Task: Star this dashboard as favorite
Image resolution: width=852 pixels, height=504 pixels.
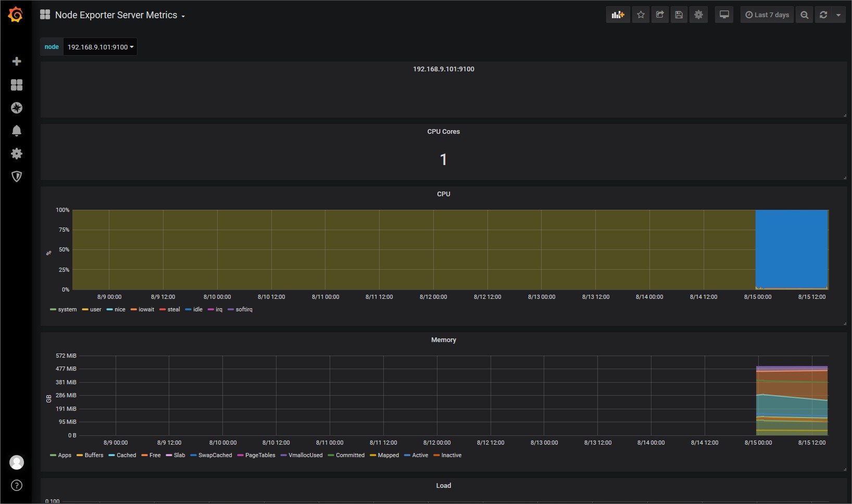Action: 641,15
